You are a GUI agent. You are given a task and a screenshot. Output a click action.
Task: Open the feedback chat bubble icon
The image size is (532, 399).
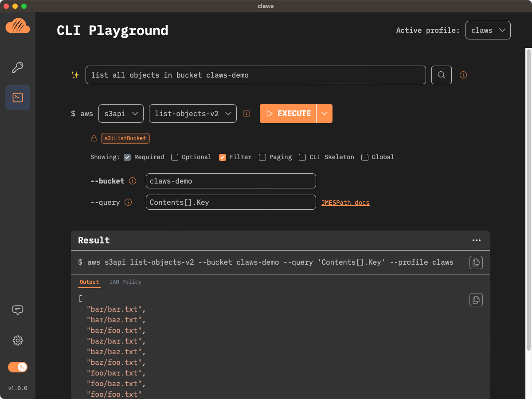(18, 310)
